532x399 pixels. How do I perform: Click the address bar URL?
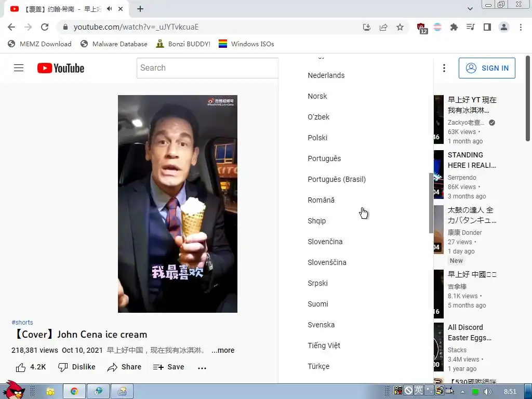(x=136, y=27)
